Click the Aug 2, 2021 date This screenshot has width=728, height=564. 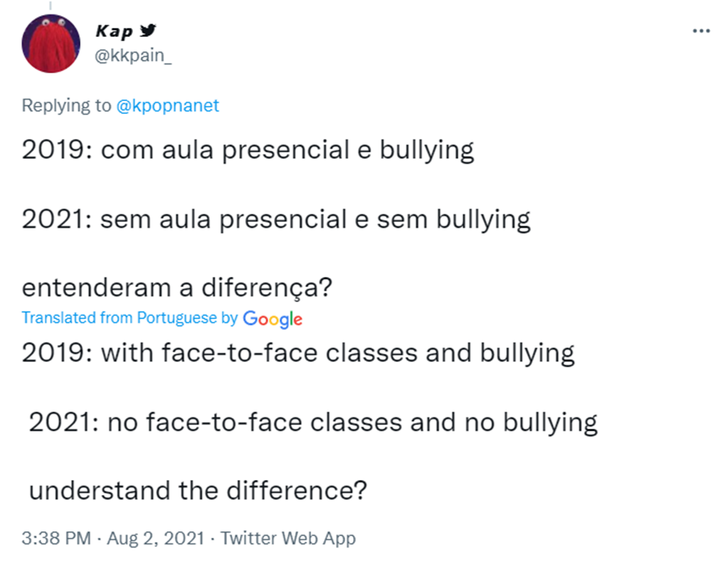coord(155,538)
